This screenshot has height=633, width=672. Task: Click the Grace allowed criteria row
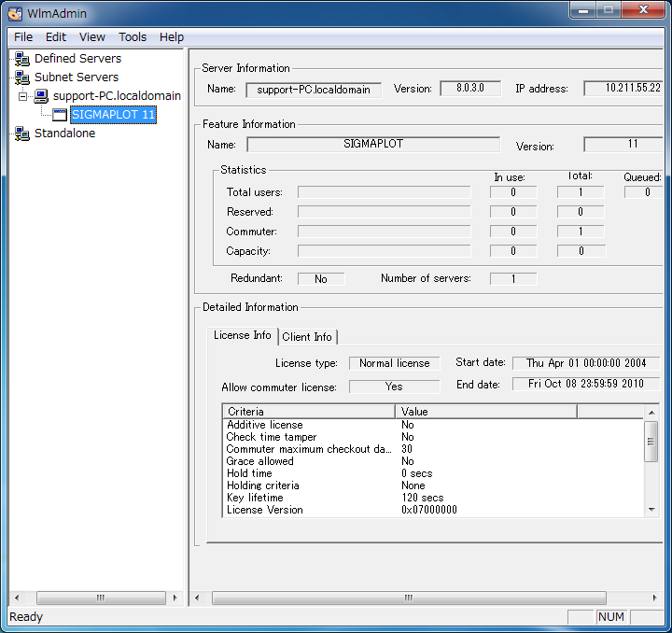coord(433,461)
